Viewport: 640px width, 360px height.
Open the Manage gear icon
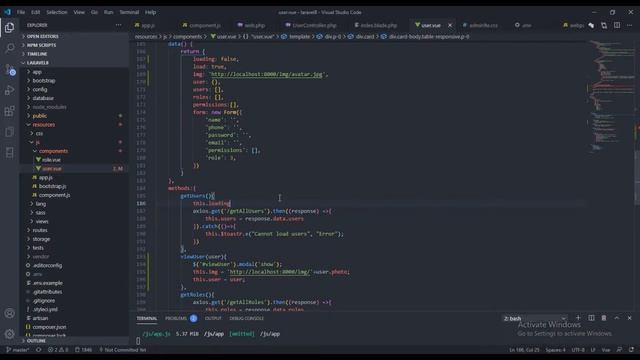point(9,334)
